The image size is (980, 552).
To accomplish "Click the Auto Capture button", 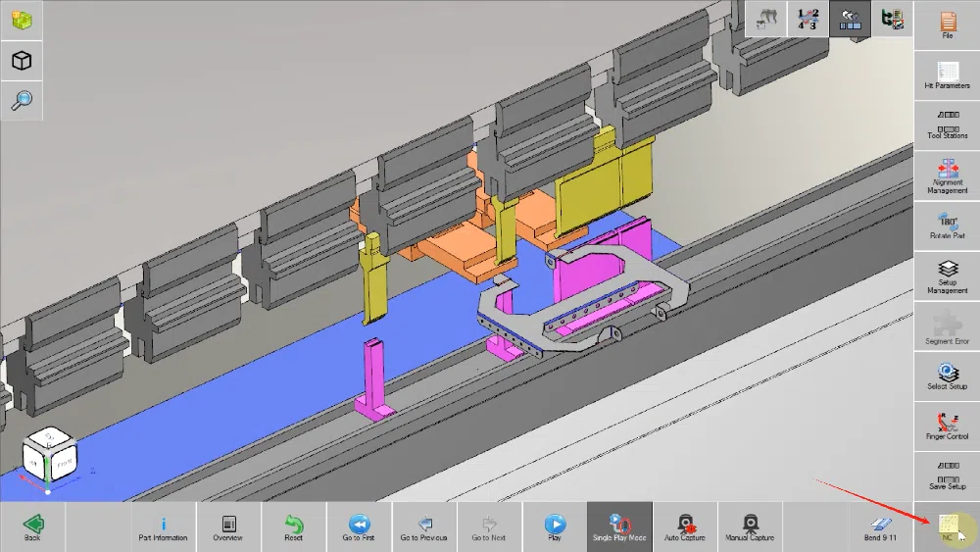I will coord(684,527).
